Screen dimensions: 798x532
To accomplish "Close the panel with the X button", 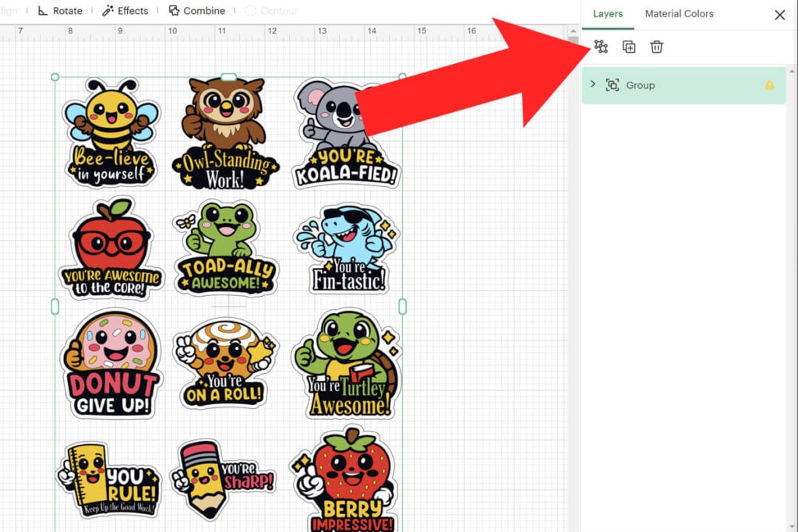I will 778,14.
